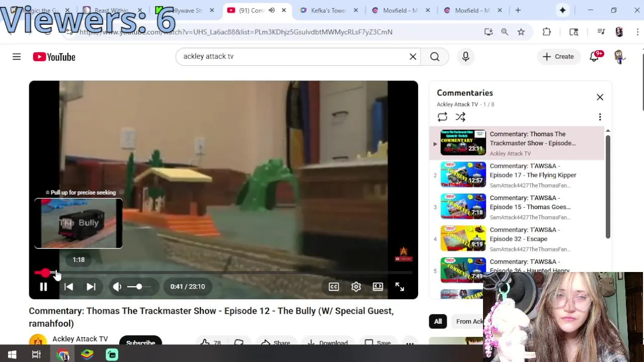The width and height of the screenshot is (644, 362).
Task: Close the YouTube browser tab
Action: click(x=284, y=10)
